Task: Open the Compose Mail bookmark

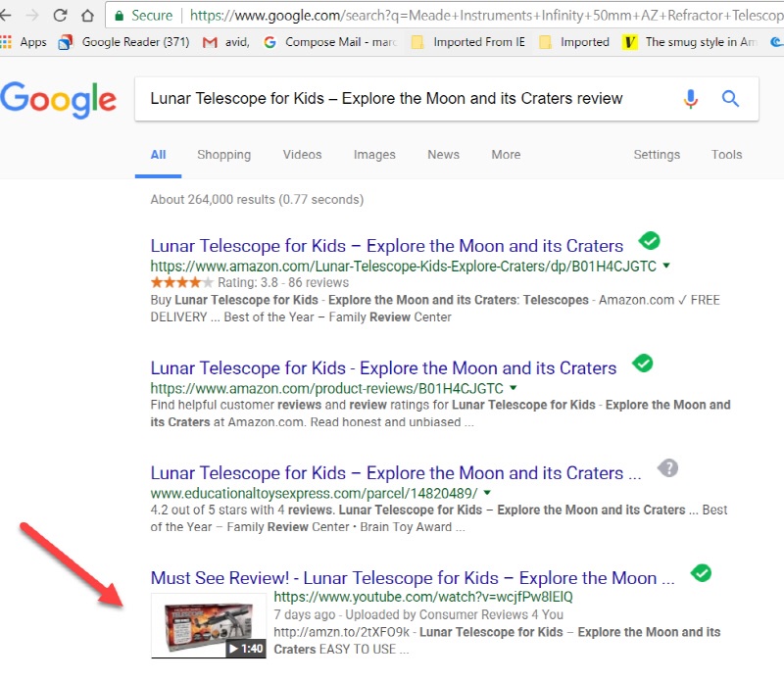Action: tap(330, 42)
